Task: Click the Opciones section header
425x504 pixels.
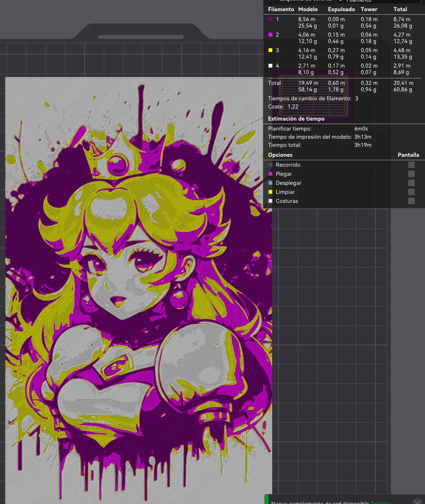Action: pyautogui.click(x=280, y=155)
